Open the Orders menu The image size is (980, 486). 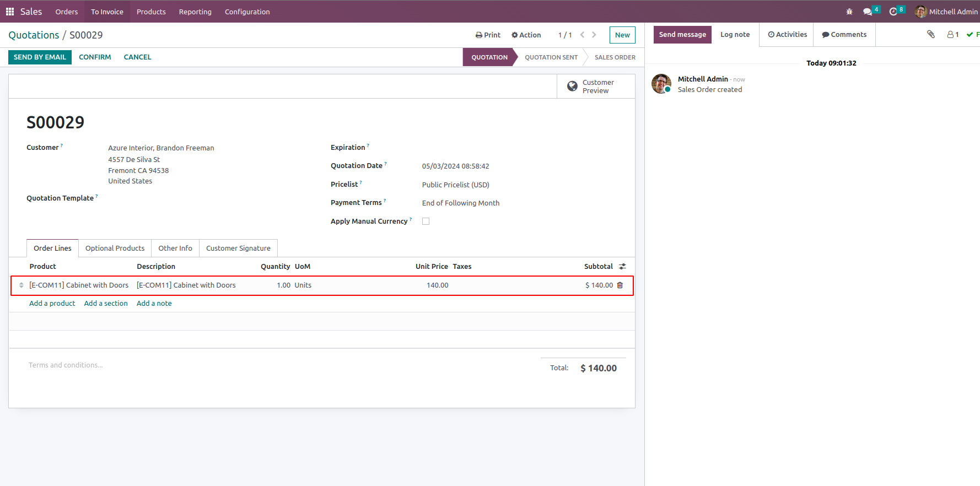point(67,12)
